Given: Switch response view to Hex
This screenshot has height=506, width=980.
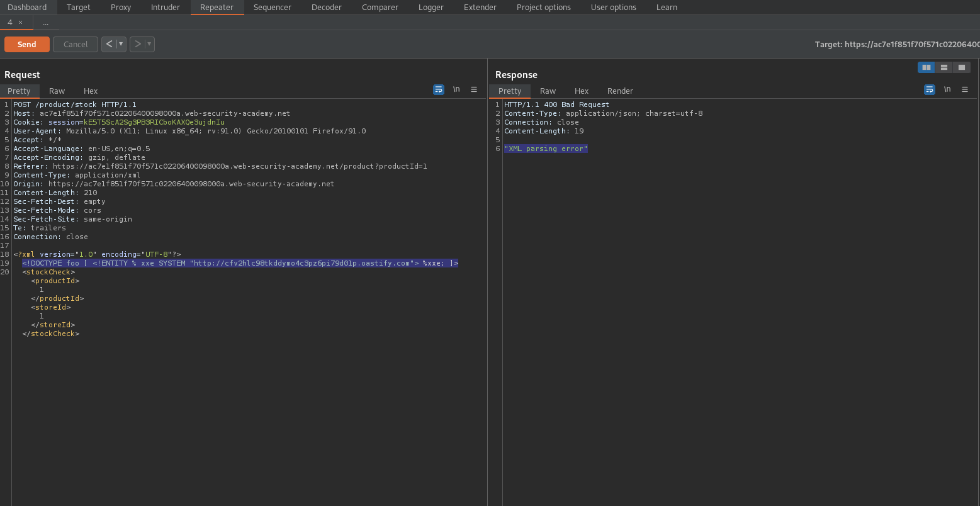Looking at the screenshot, I should pyautogui.click(x=582, y=91).
